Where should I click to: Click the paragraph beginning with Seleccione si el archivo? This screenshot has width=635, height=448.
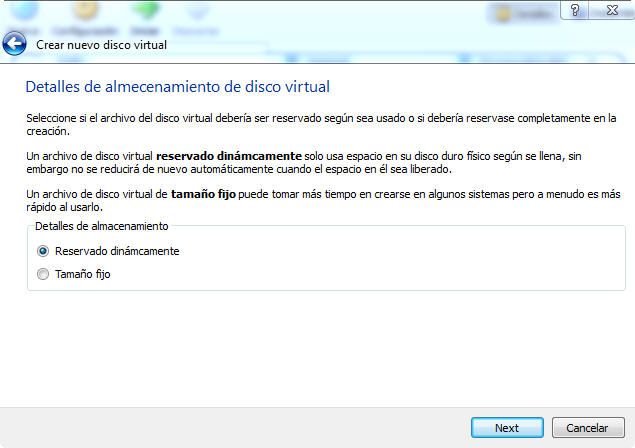click(321, 124)
